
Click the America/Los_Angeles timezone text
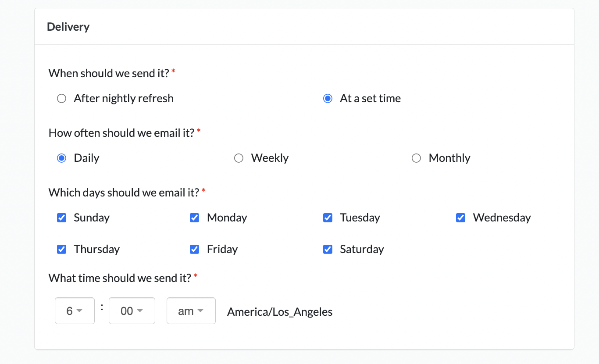tap(280, 312)
